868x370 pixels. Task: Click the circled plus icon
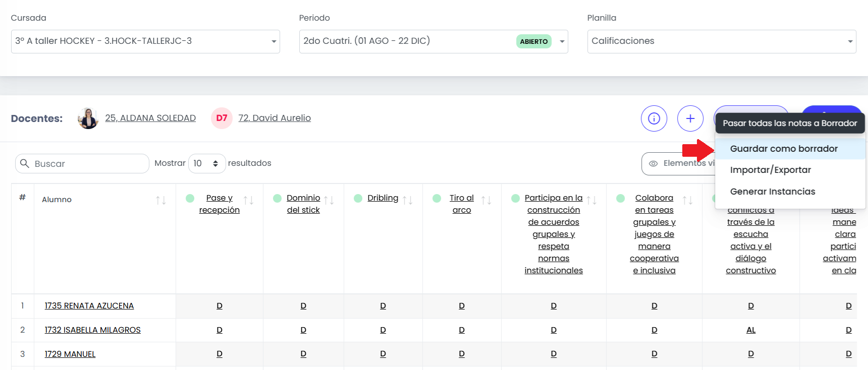[x=690, y=118]
